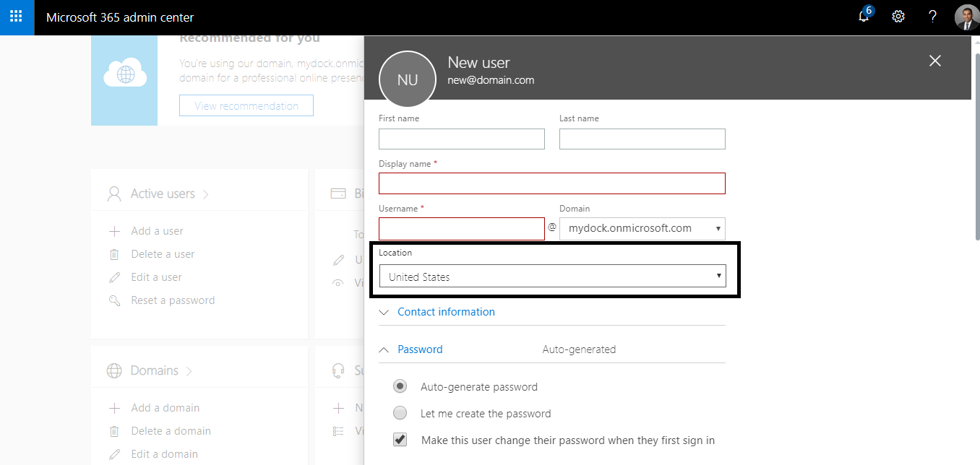Open the account profile picture

point(966,17)
